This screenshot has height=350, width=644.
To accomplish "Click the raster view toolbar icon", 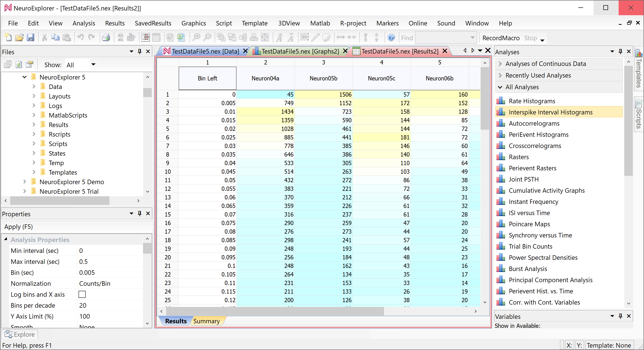I will (x=145, y=38).
